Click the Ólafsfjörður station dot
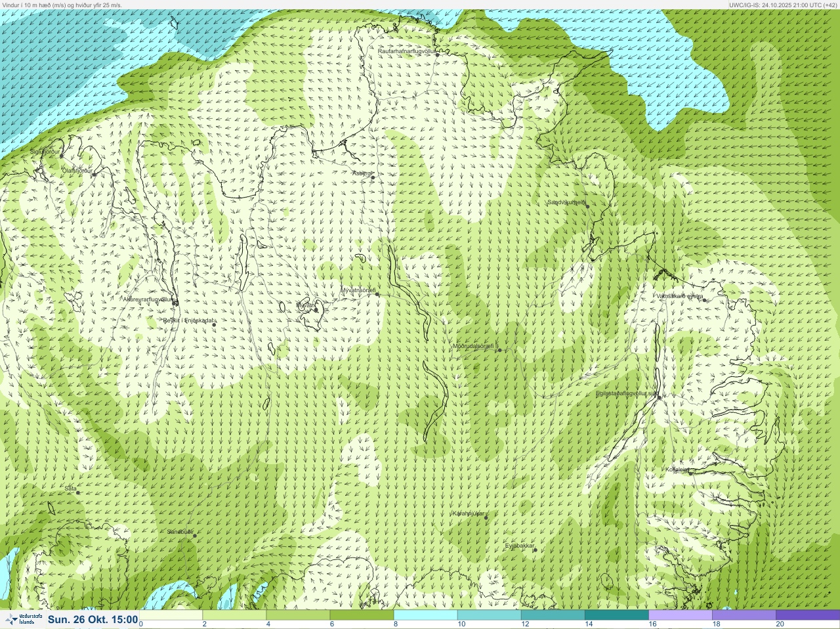The width and height of the screenshot is (840, 629). click(94, 174)
